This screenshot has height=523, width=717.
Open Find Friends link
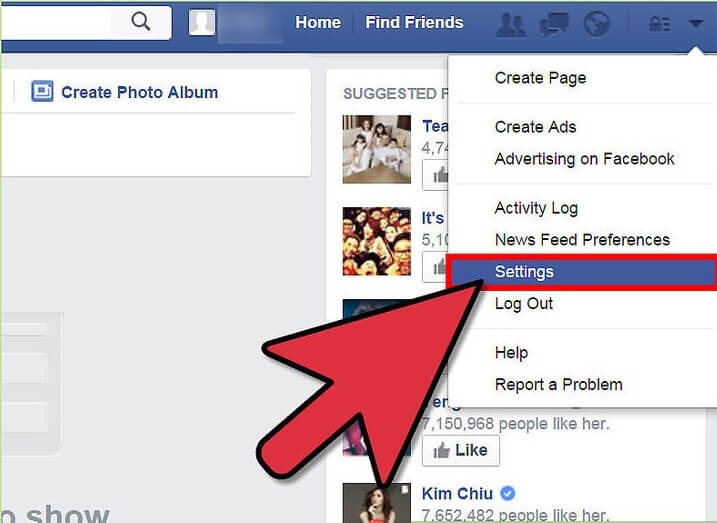[414, 22]
